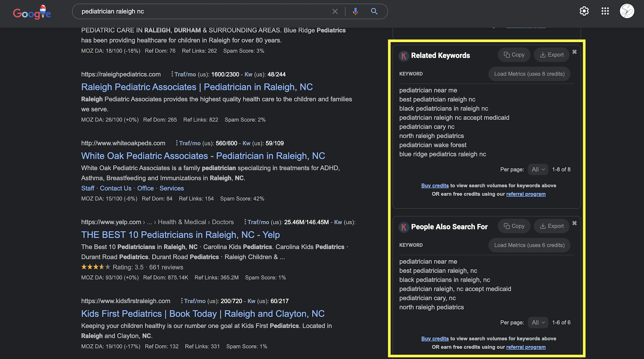Open Per page dropdown in People Also Search For
Screen dimensions: 644x359
click(538, 323)
